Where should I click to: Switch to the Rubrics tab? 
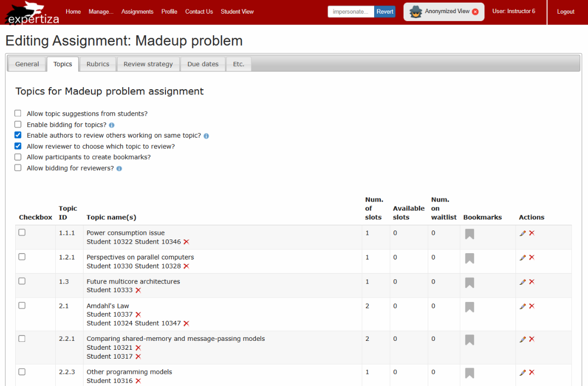(x=98, y=64)
